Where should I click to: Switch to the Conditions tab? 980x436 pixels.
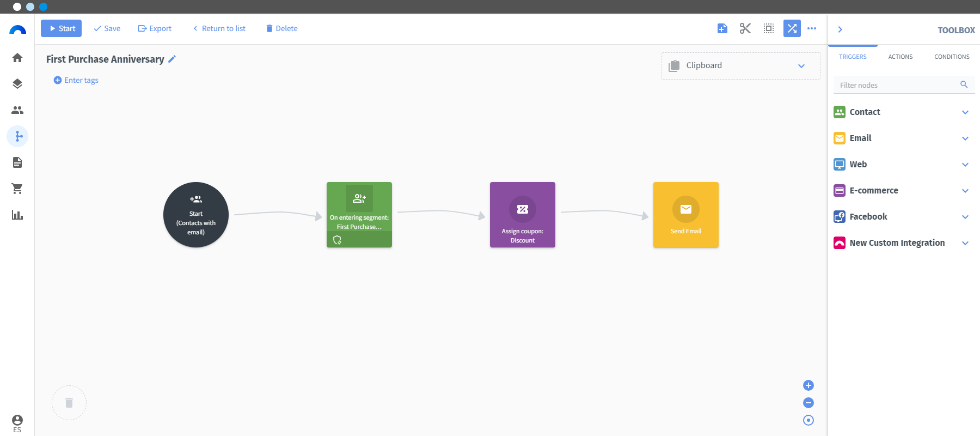click(952, 57)
